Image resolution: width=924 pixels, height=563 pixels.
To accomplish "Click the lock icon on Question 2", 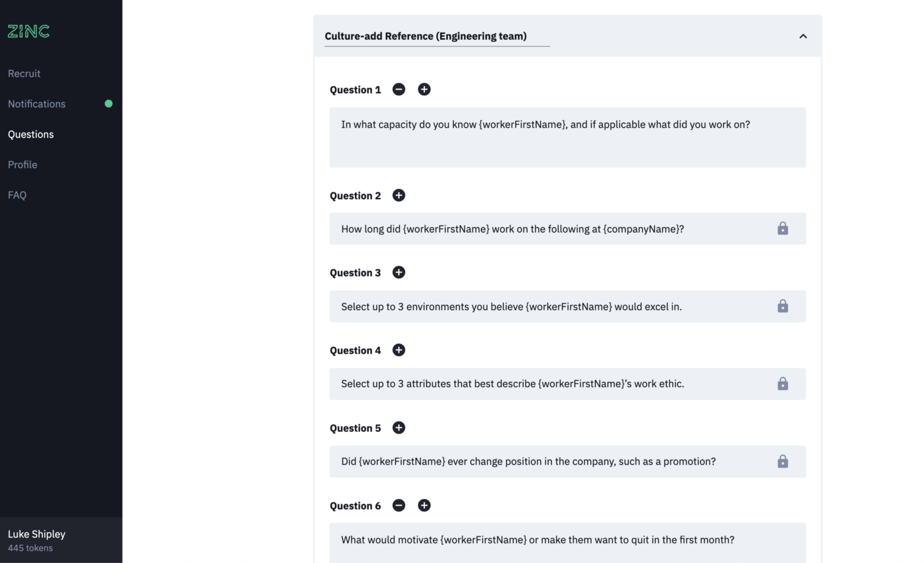I will (x=783, y=229).
